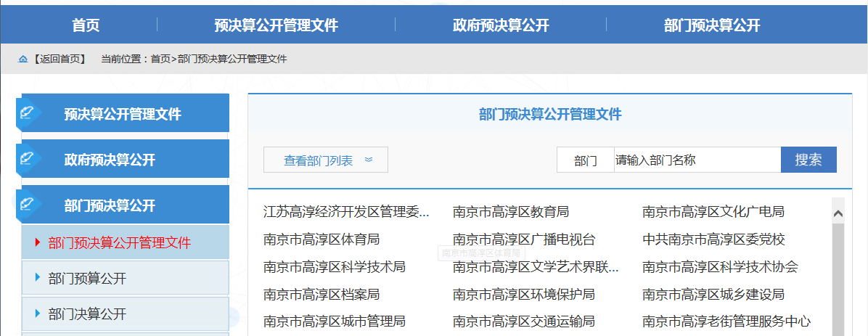Open 江苏高淳经济开发区管理委... link
This screenshot has height=336, width=868.
point(346,212)
